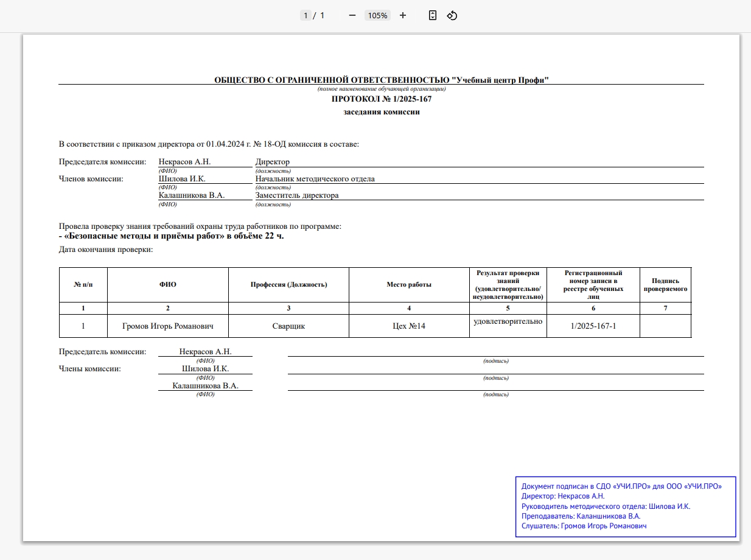Click the zoom out minus icon

tap(352, 15)
